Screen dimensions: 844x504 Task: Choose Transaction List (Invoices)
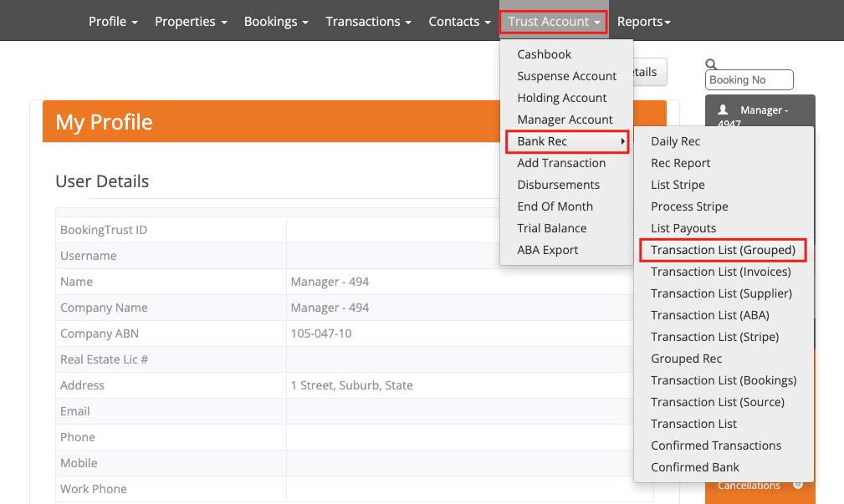pos(721,272)
